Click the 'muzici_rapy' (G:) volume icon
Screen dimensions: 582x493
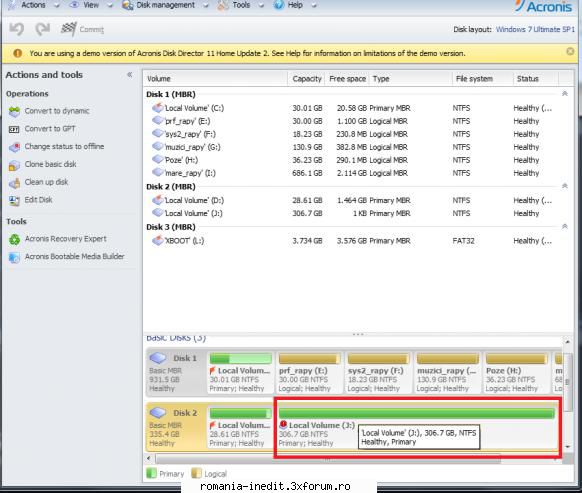(158, 146)
